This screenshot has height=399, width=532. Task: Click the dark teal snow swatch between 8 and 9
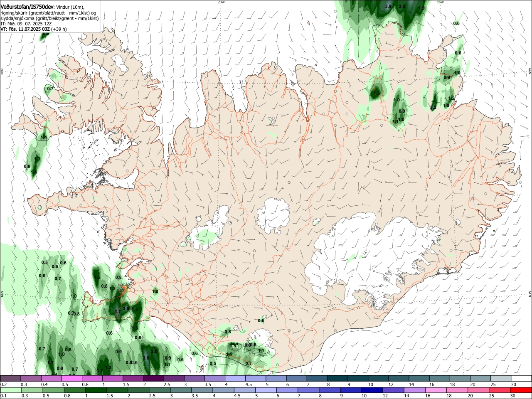tap(337, 378)
